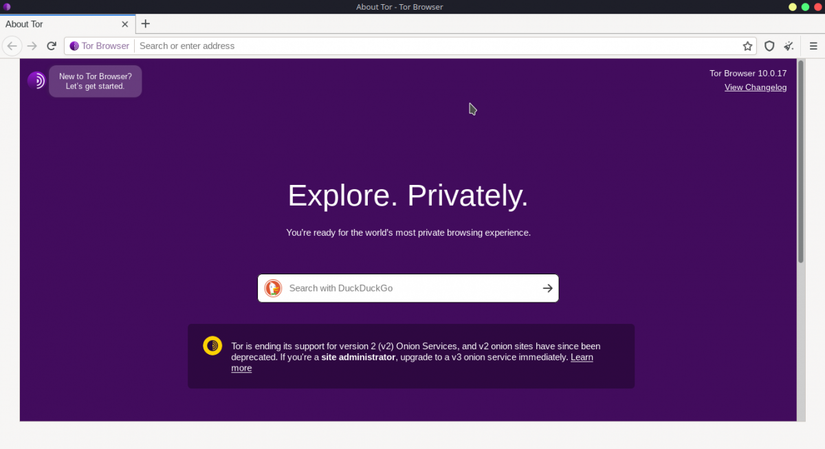Close the window with red button
The width and height of the screenshot is (825, 449).
[818, 7]
